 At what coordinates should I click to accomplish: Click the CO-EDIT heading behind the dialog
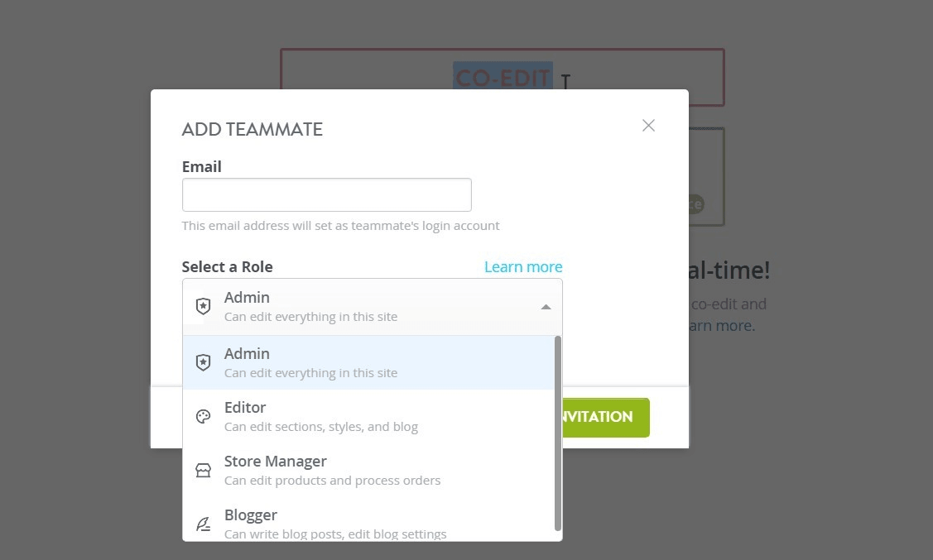pyautogui.click(x=503, y=79)
